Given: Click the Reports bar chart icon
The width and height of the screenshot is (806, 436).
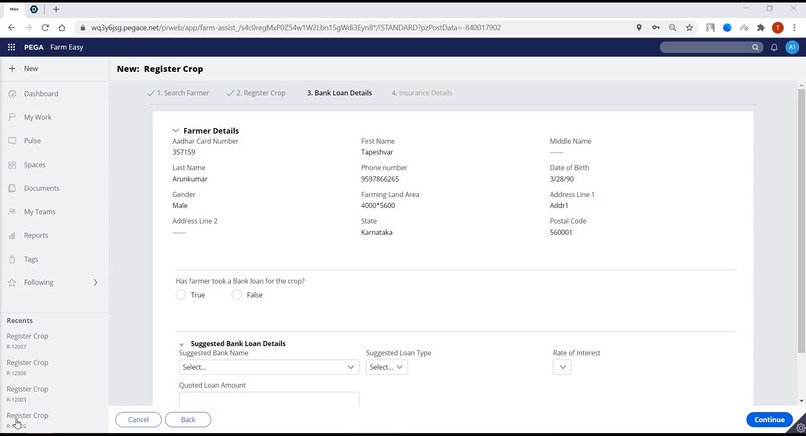Looking at the screenshot, I should [12, 235].
